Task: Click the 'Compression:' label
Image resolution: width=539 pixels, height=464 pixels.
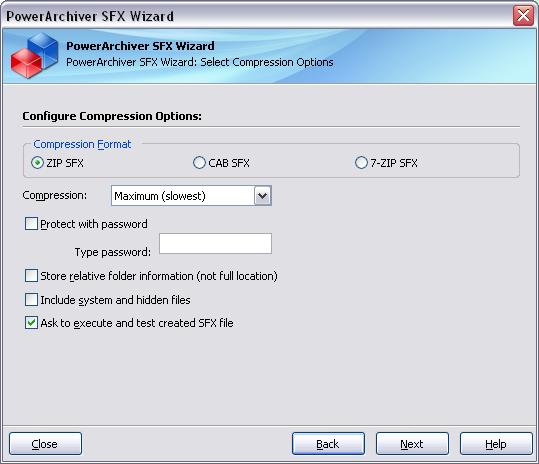Action: click(55, 196)
